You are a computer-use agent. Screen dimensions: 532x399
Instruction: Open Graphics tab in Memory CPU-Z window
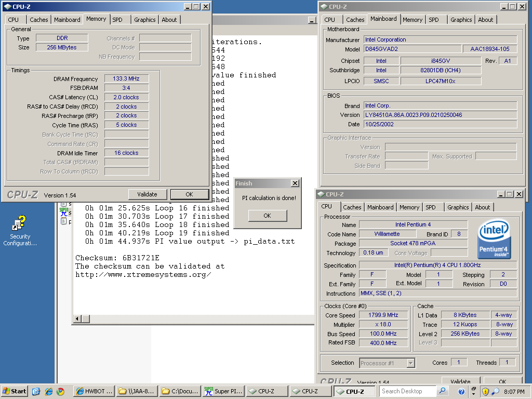click(x=145, y=20)
